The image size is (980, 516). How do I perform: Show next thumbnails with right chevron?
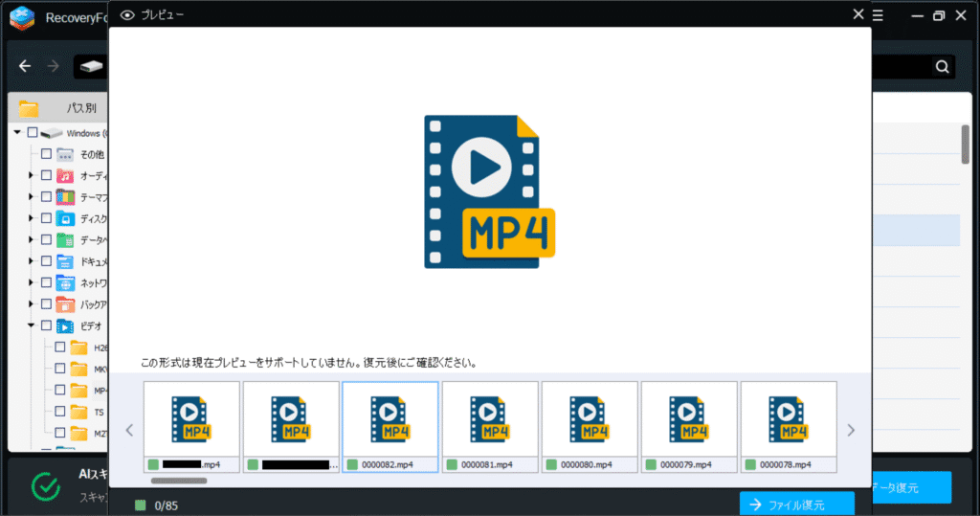(851, 430)
